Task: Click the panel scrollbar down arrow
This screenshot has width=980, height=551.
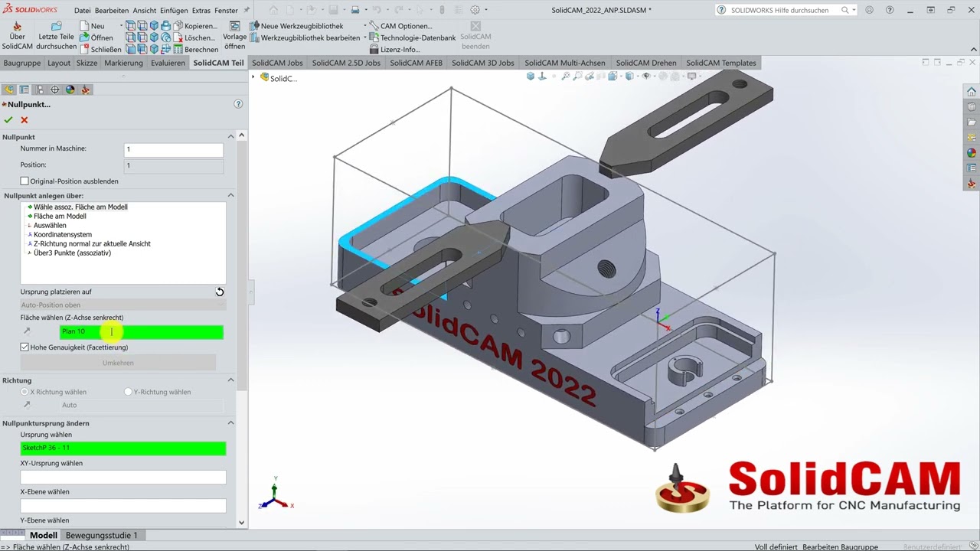Action: click(242, 523)
